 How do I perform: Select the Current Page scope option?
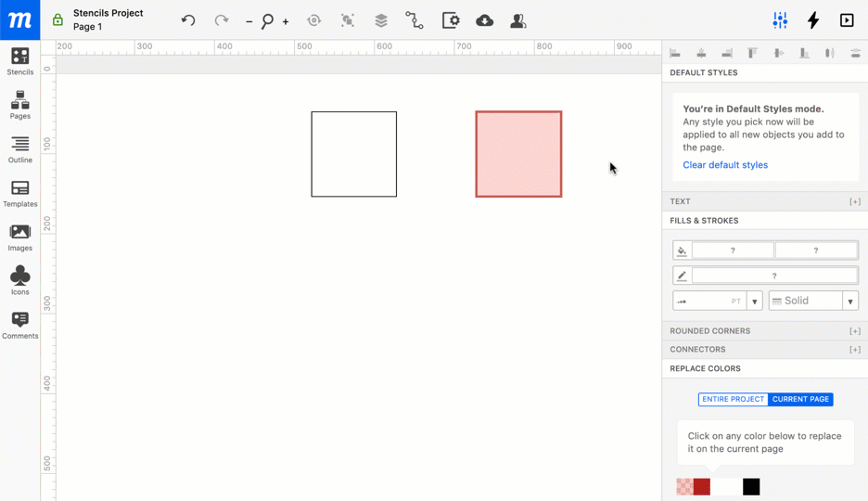point(800,399)
